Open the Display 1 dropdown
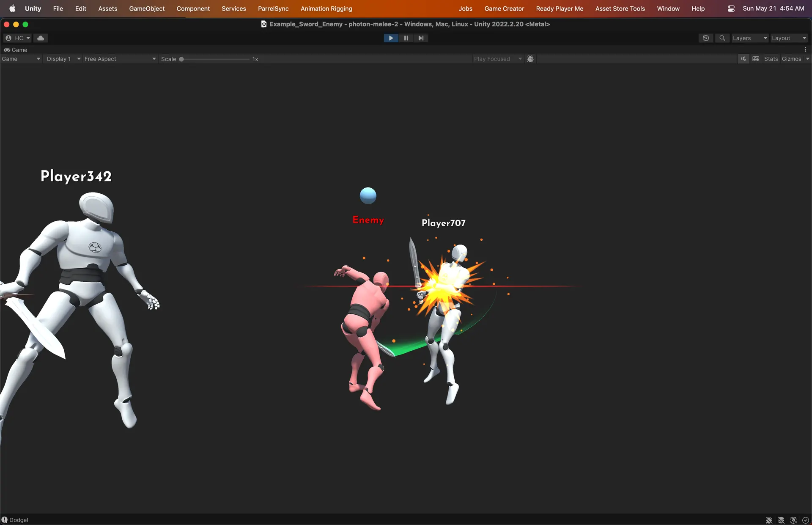Screen dimensions: 812x525 point(63,59)
